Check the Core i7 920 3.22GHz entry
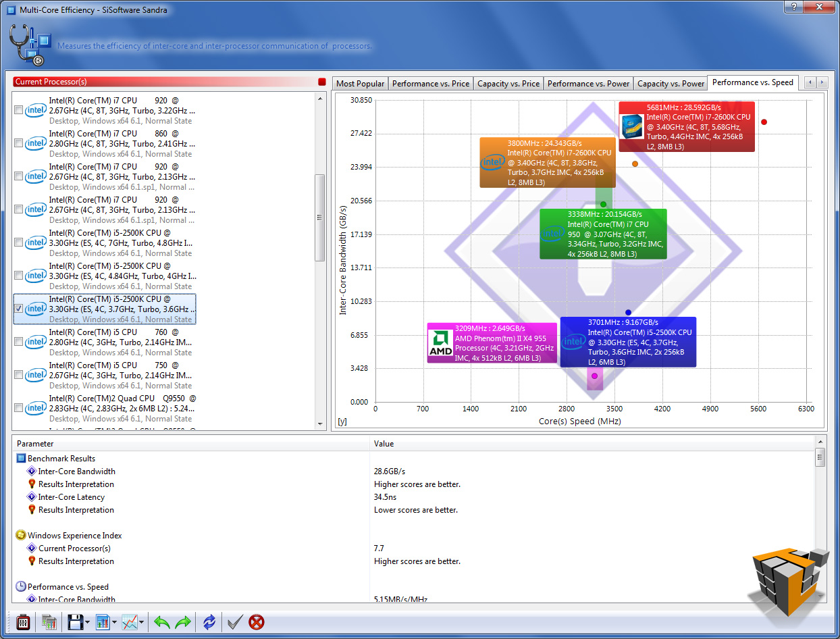840x639 pixels. tap(18, 110)
